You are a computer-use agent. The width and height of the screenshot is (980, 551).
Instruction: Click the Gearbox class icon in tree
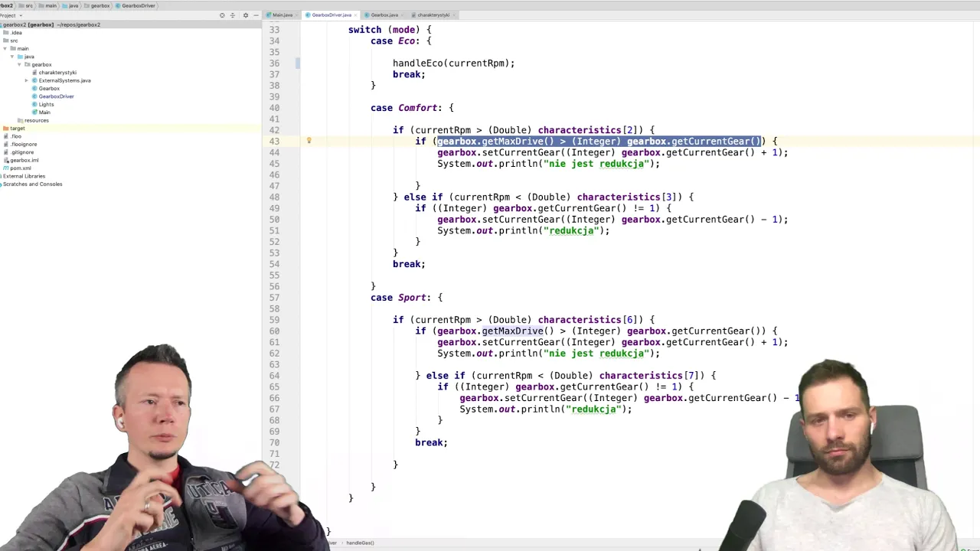click(34, 89)
